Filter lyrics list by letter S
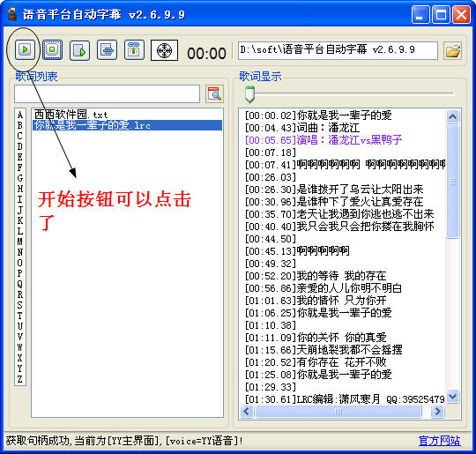Image resolution: width=476 pixels, height=454 pixels. click(20, 305)
